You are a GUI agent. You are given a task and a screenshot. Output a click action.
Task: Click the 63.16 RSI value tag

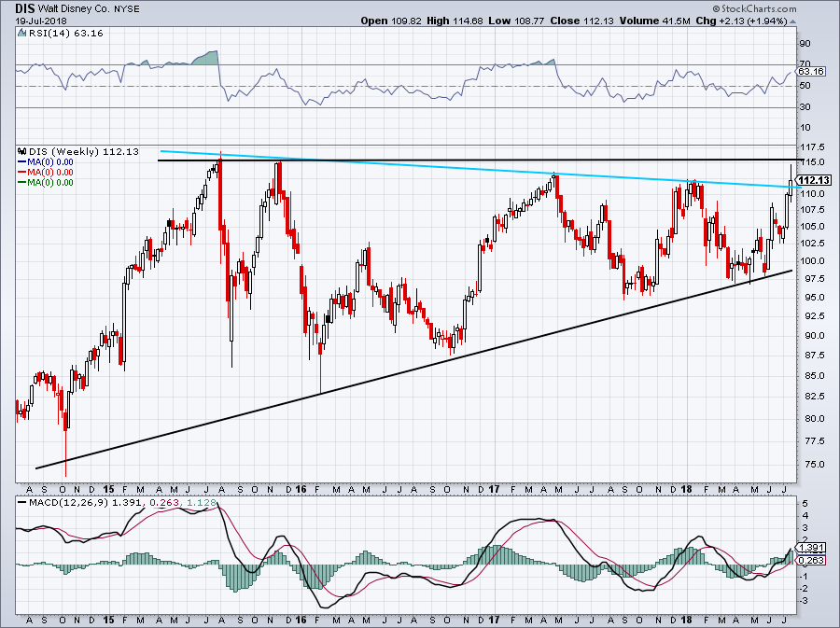pos(810,71)
